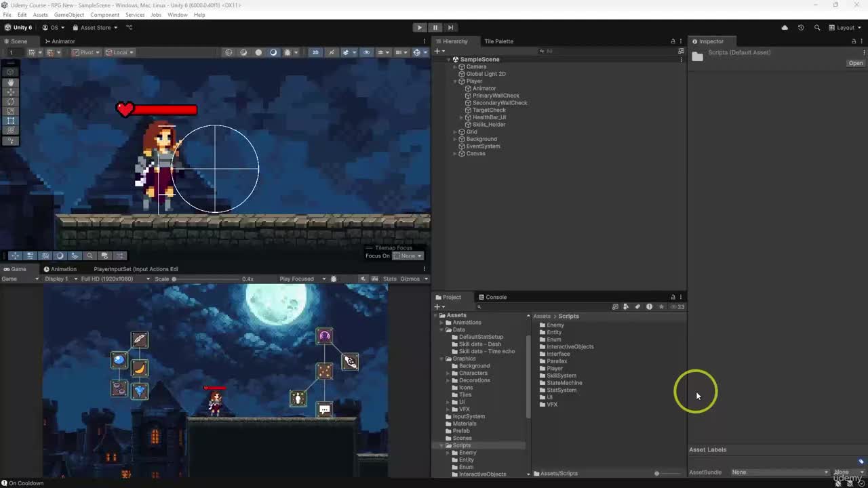This screenshot has height=488, width=868.
Task: Expand HealthBar_UI in Hierarchy
Action: pos(462,117)
